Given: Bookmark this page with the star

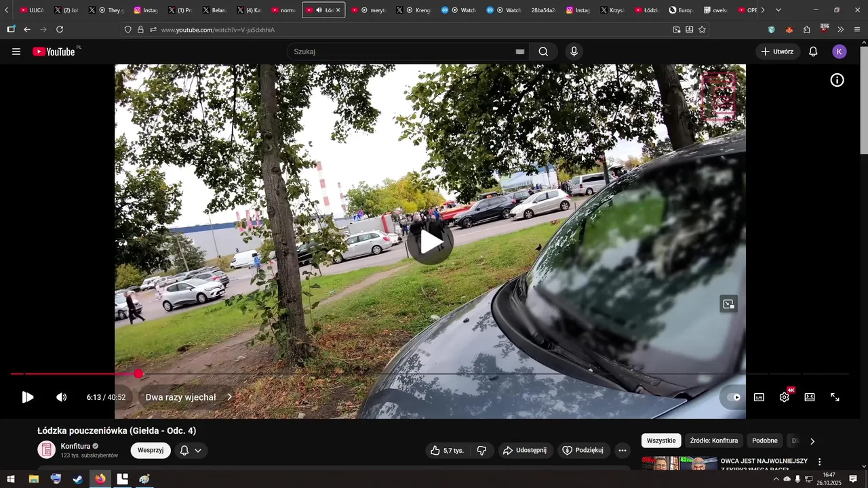Looking at the screenshot, I should click(x=702, y=30).
